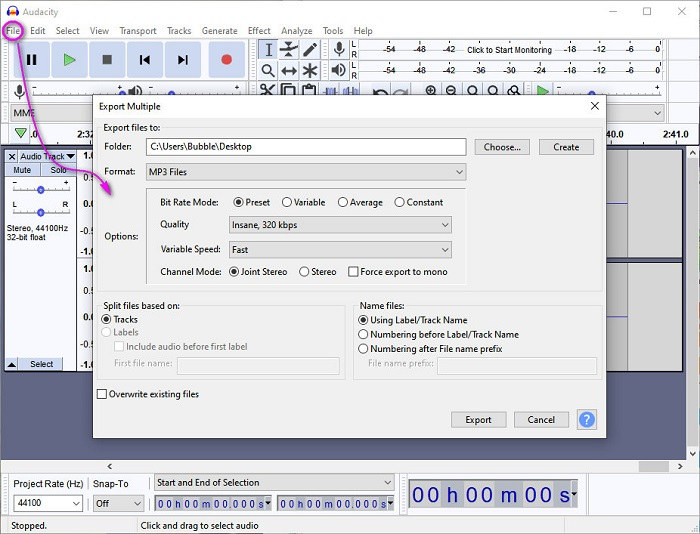Viewport: 700px width, 534px height.
Task: Select Average bit rate mode
Action: click(360, 202)
